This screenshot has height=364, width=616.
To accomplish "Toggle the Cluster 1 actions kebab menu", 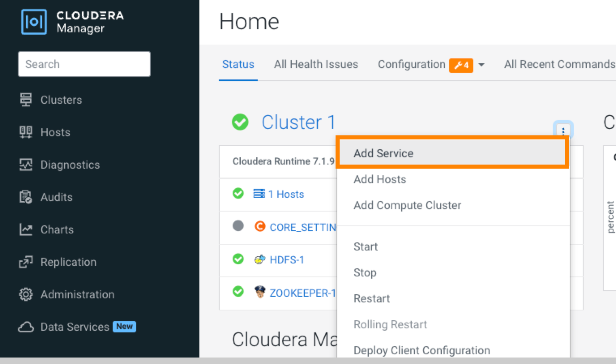I will point(563,131).
